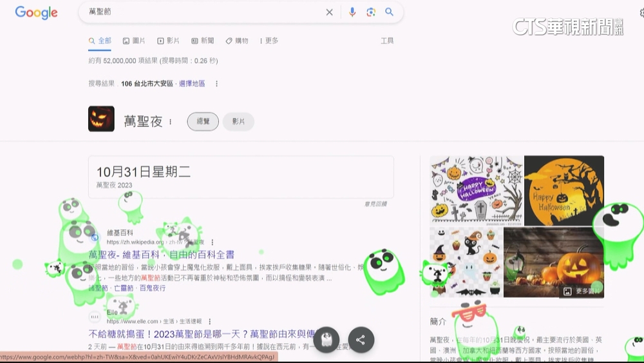The image size is (644, 363).
Task: Click the 意見回饋 feedback link
Action: click(x=375, y=204)
